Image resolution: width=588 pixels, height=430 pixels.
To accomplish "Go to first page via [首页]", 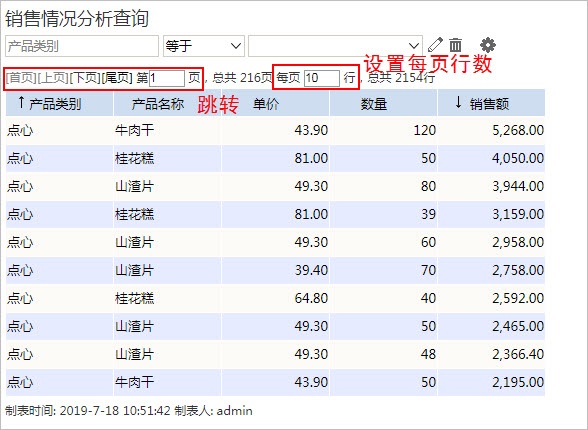I will (21, 78).
